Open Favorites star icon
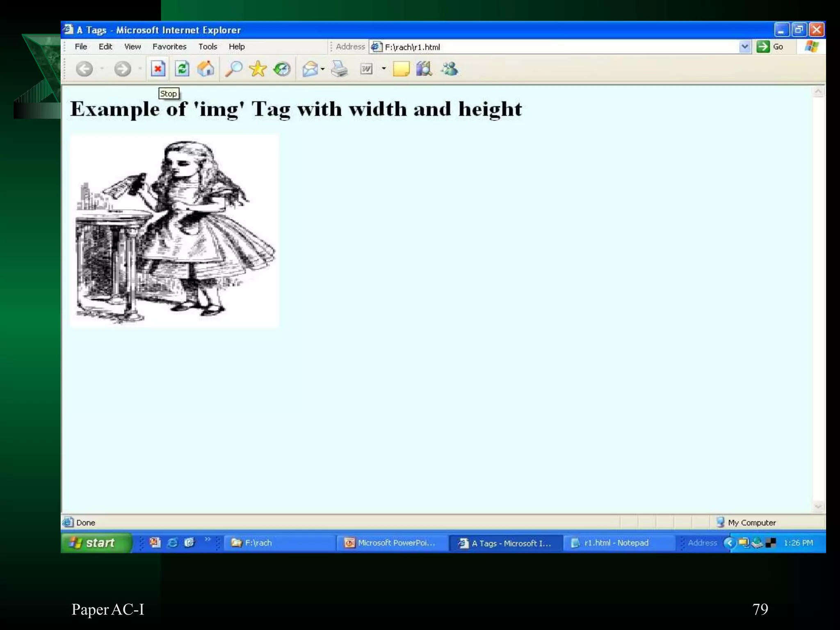 (x=258, y=69)
